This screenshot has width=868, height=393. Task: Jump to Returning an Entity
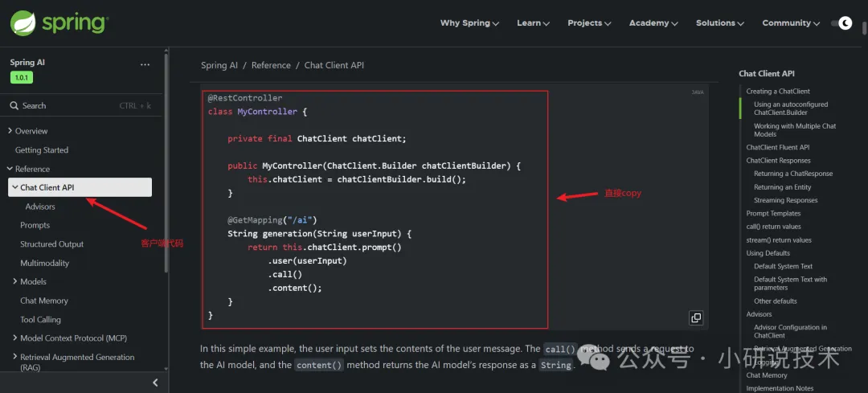(783, 187)
